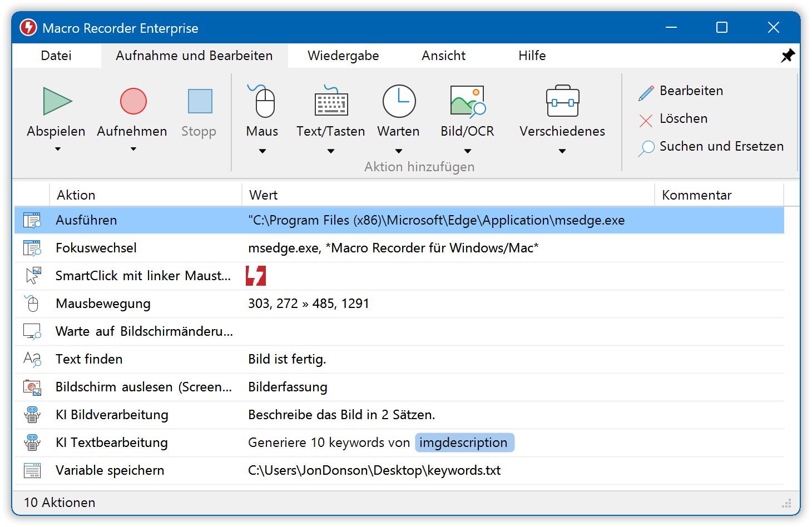This screenshot has height=527, width=812.
Task: Expand the Maus dropdown menu
Action: (x=261, y=150)
